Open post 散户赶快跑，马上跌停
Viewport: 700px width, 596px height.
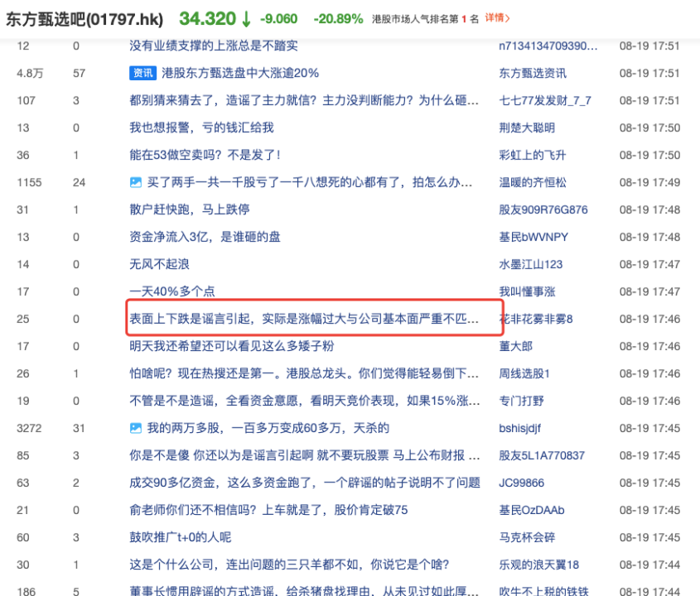[x=190, y=209]
